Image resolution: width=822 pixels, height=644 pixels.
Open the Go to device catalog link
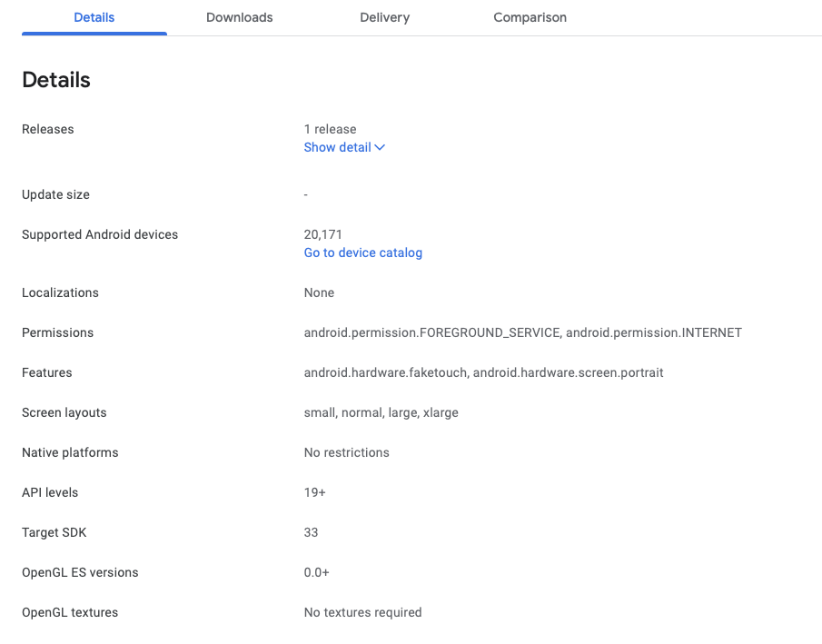click(362, 253)
